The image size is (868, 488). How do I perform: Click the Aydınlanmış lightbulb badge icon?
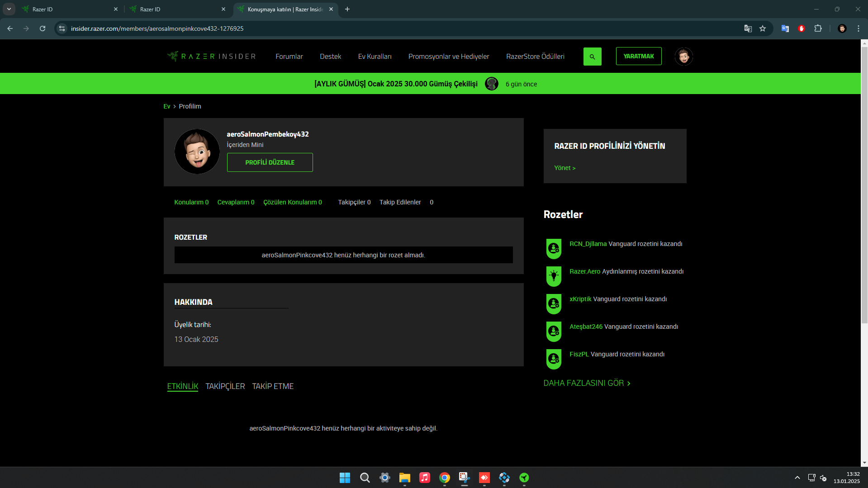point(554,276)
